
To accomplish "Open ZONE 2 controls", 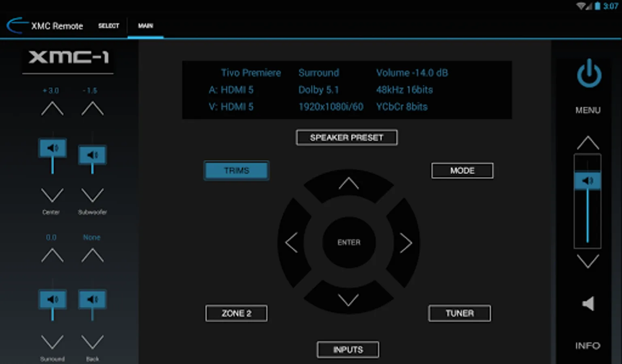I will pyautogui.click(x=236, y=313).
